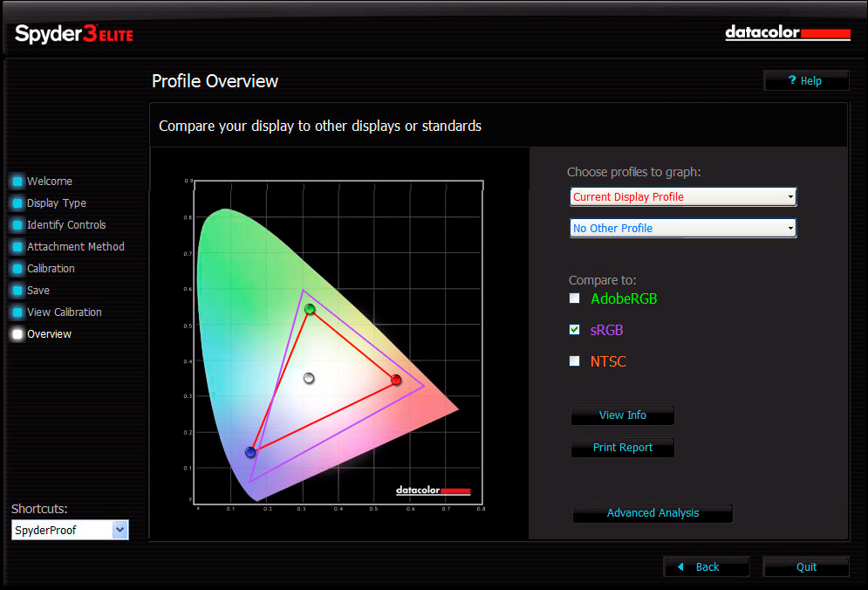The width and height of the screenshot is (868, 590).
Task: Click the Welcome step indicator square
Action: [17, 182]
